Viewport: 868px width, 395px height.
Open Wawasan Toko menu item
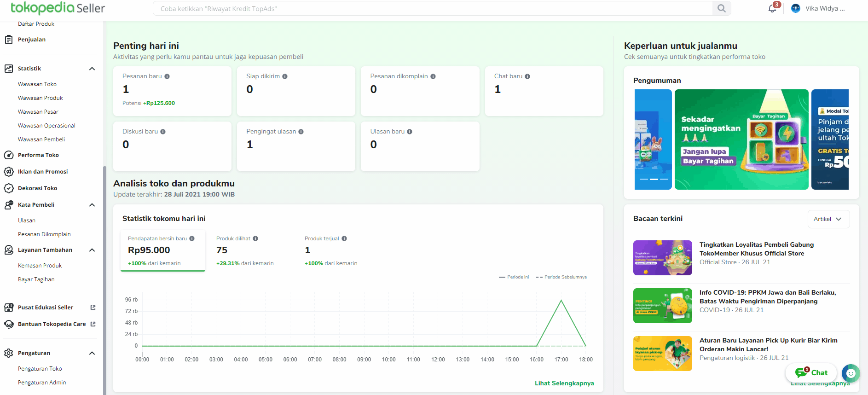37,84
